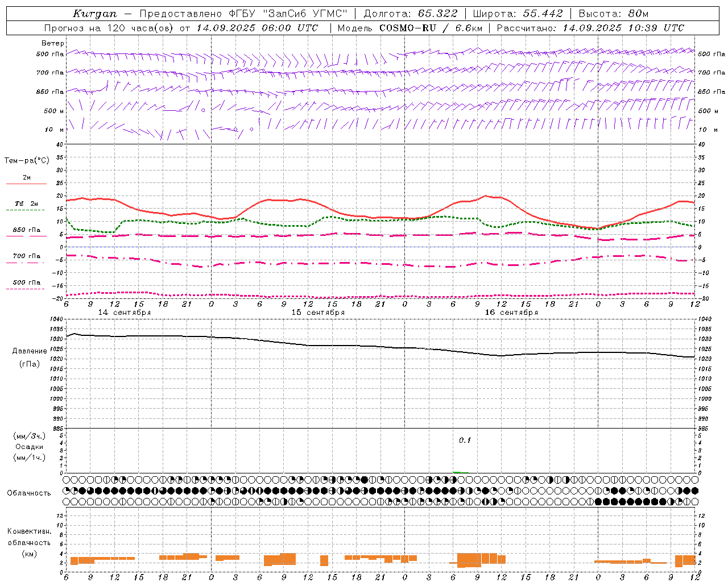Click the '(мм/1ч.)' precipitation unit label

(x=30, y=458)
